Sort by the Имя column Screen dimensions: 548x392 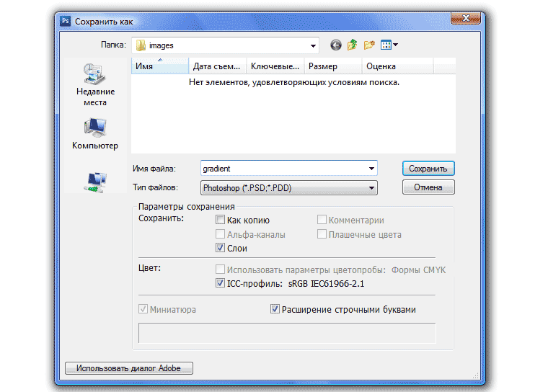160,66
